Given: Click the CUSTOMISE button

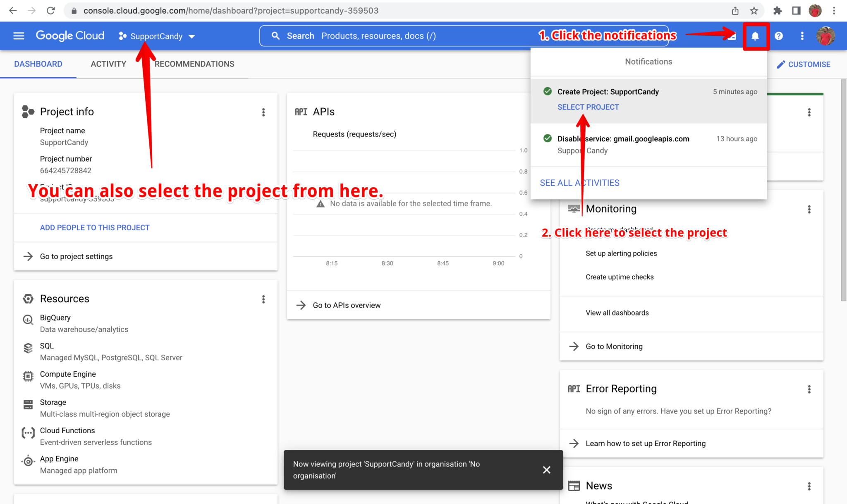Looking at the screenshot, I should (803, 64).
